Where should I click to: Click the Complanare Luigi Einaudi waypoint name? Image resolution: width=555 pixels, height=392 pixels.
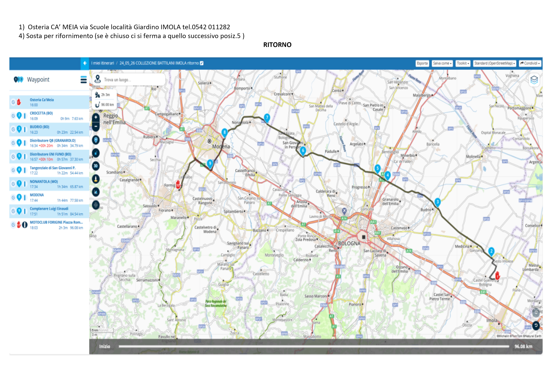click(x=49, y=209)
